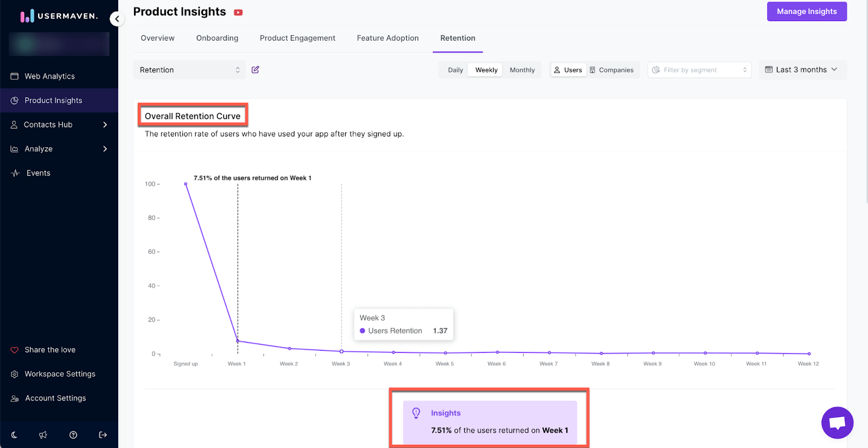Click the edit pencil icon beside Retention
The width and height of the screenshot is (868, 448).
[256, 70]
